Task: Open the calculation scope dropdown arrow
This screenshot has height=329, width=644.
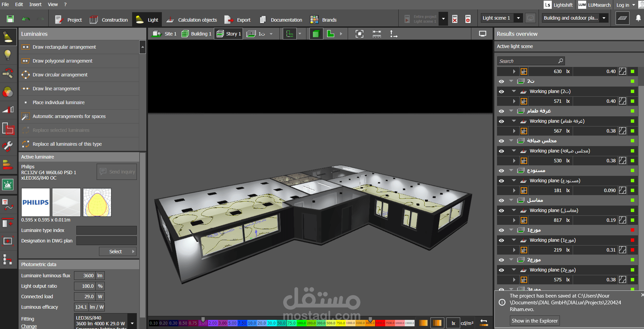Action: [x=443, y=19]
